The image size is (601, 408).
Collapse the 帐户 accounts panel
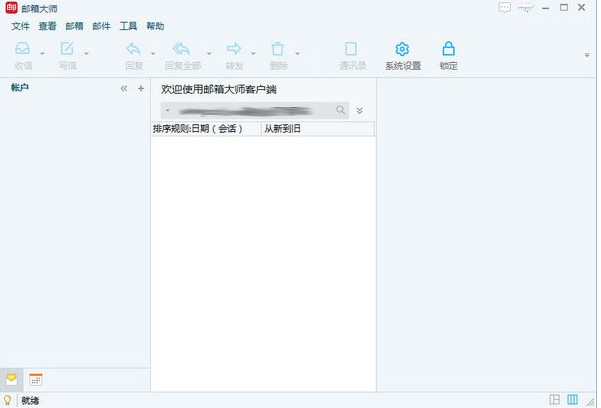pyautogui.click(x=124, y=89)
